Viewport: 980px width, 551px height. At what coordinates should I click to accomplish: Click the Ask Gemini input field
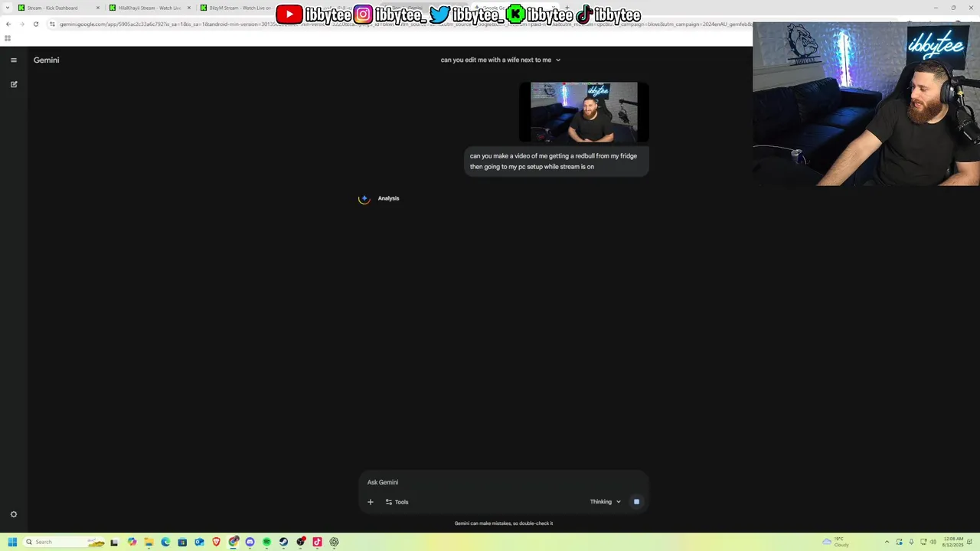point(504,482)
